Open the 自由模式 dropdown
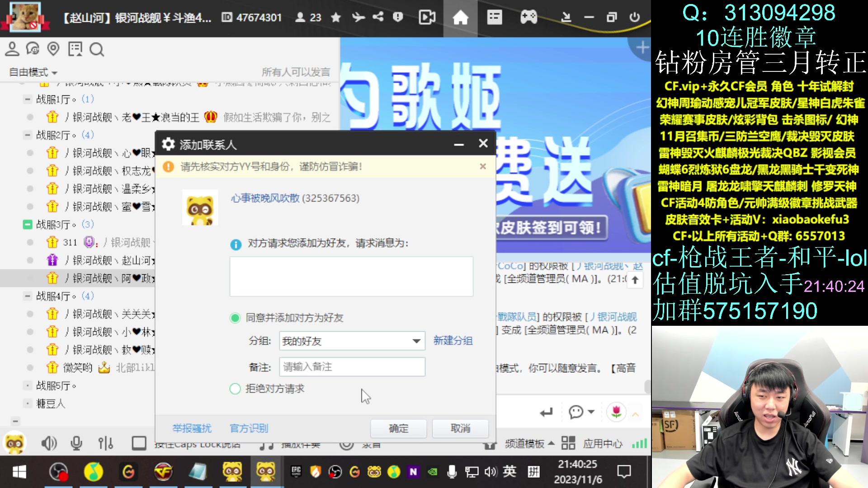 coord(33,72)
